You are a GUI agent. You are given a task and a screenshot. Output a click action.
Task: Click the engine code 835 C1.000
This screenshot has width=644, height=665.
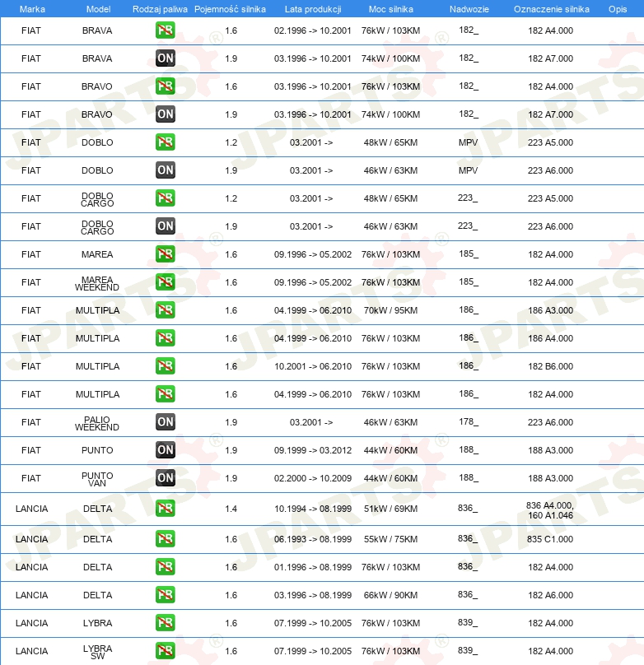point(550,539)
